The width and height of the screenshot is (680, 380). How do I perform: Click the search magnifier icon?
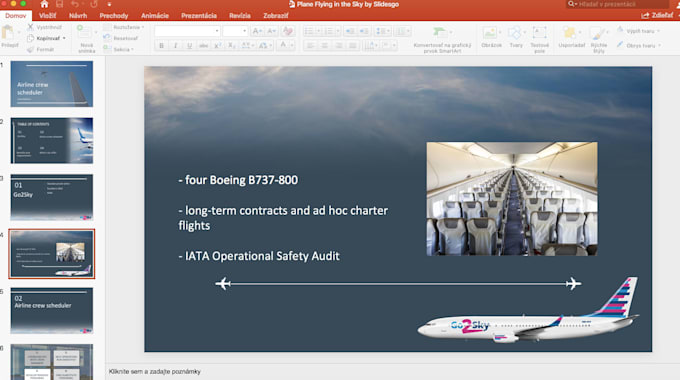click(572, 4)
